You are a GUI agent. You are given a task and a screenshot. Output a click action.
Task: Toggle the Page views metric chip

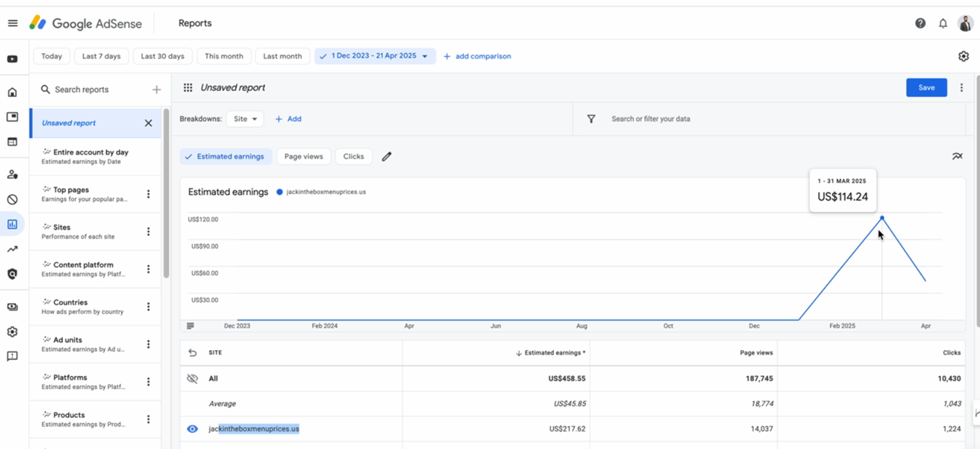pyautogui.click(x=304, y=157)
